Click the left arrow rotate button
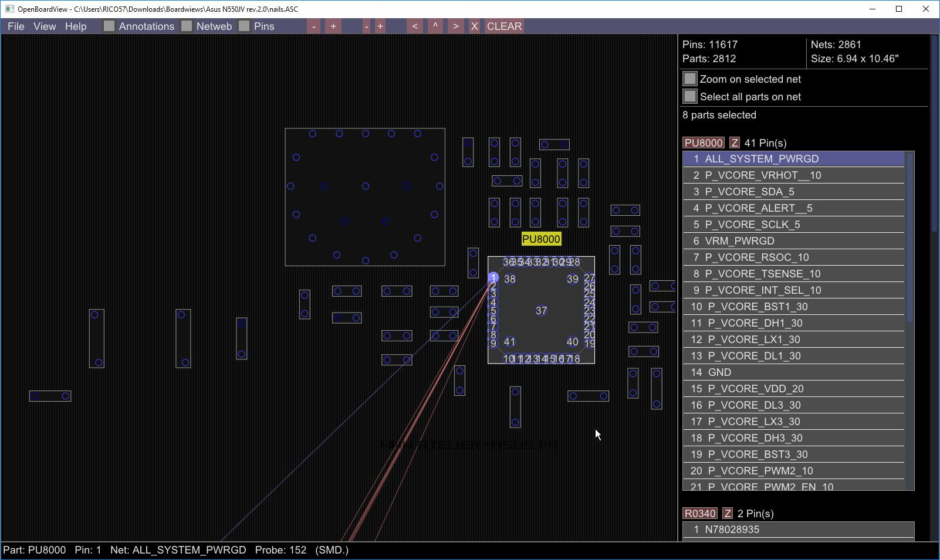This screenshot has height=560, width=940. click(415, 26)
